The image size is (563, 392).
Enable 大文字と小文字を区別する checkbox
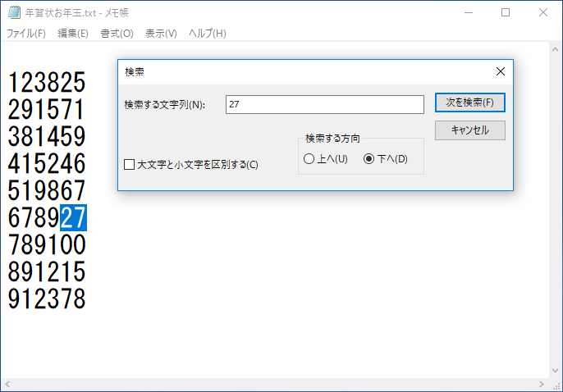129,165
